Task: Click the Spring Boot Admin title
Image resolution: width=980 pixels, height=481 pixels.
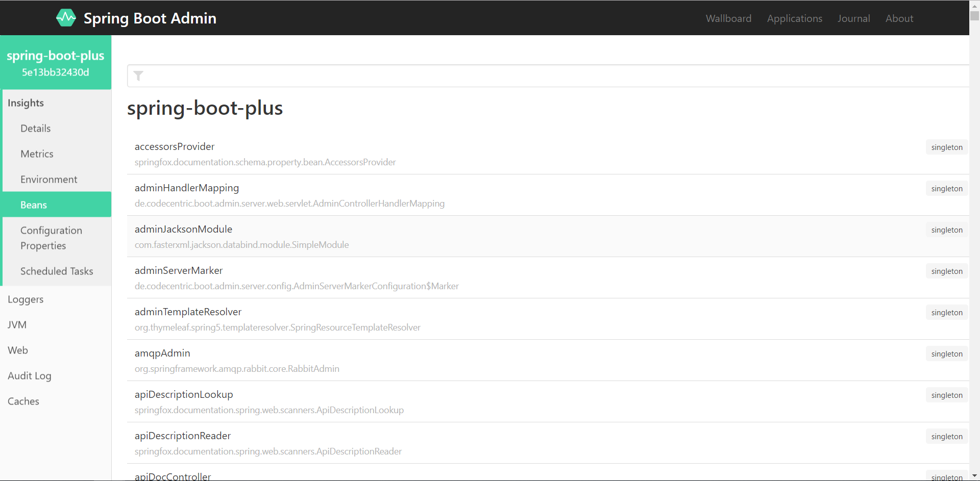Action: [150, 18]
